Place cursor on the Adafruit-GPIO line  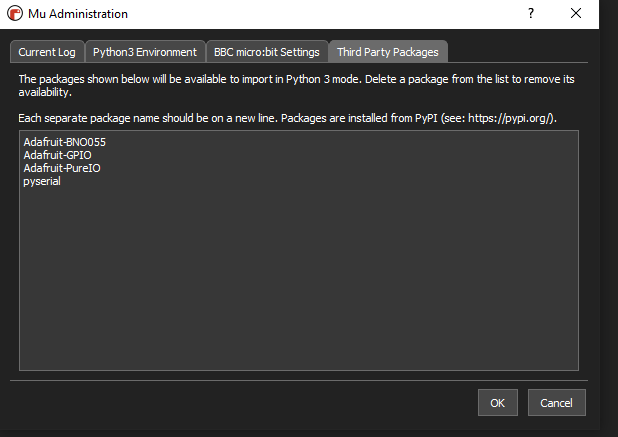pyautogui.click(x=59, y=155)
